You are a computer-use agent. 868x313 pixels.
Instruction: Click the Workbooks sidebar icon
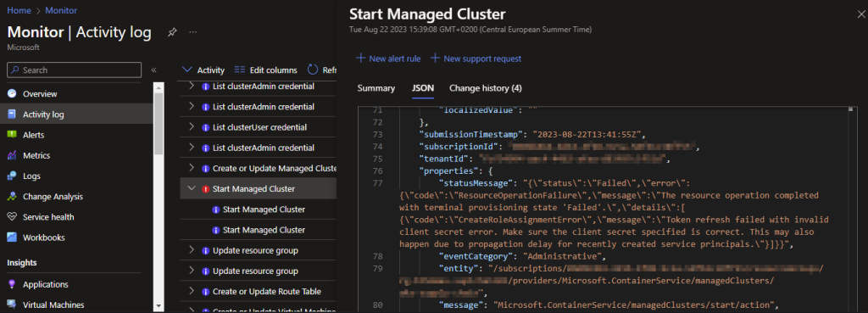click(12, 238)
